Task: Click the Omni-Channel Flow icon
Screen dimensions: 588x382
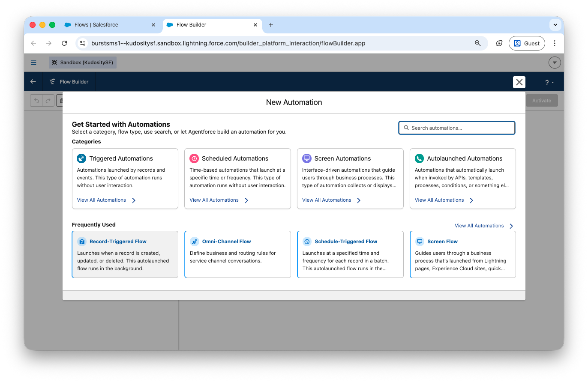Action: (x=195, y=242)
